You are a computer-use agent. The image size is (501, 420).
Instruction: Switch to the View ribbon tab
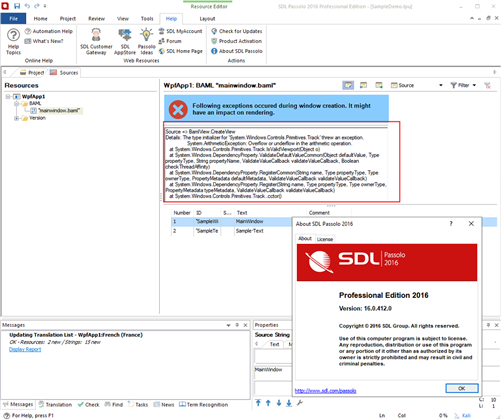(123, 19)
